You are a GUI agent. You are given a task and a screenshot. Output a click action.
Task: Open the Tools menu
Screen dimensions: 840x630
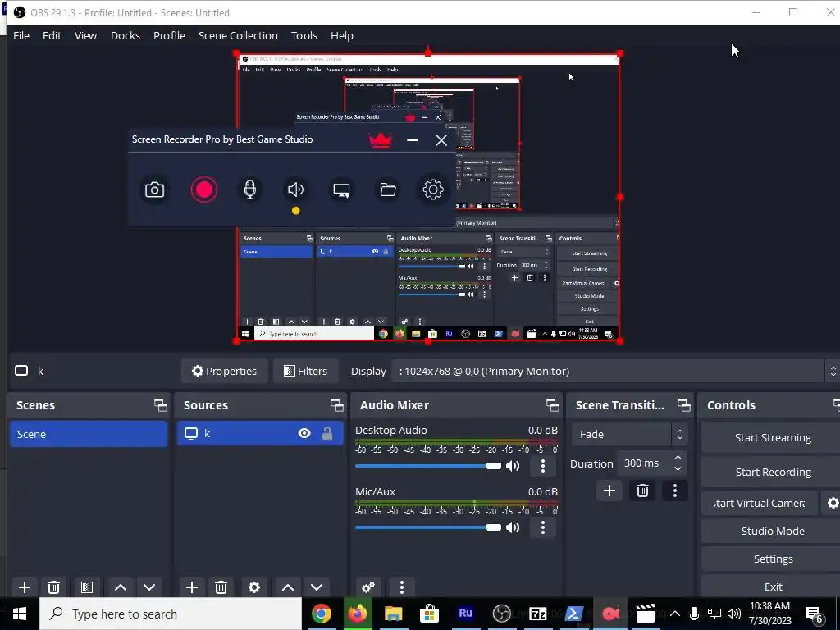[304, 35]
